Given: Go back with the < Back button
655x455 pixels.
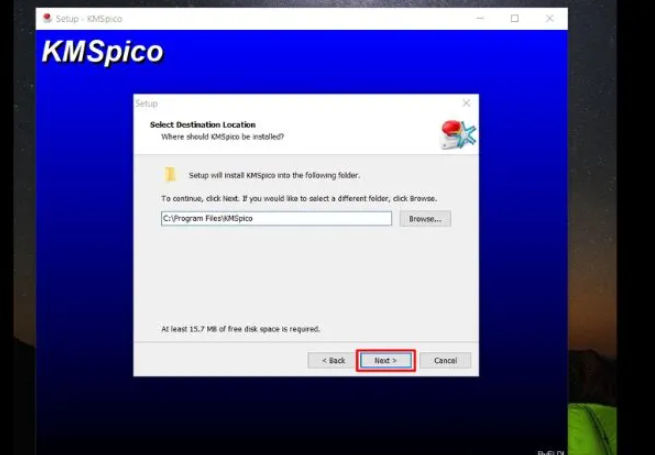Looking at the screenshot, I should tap(333, 360).
